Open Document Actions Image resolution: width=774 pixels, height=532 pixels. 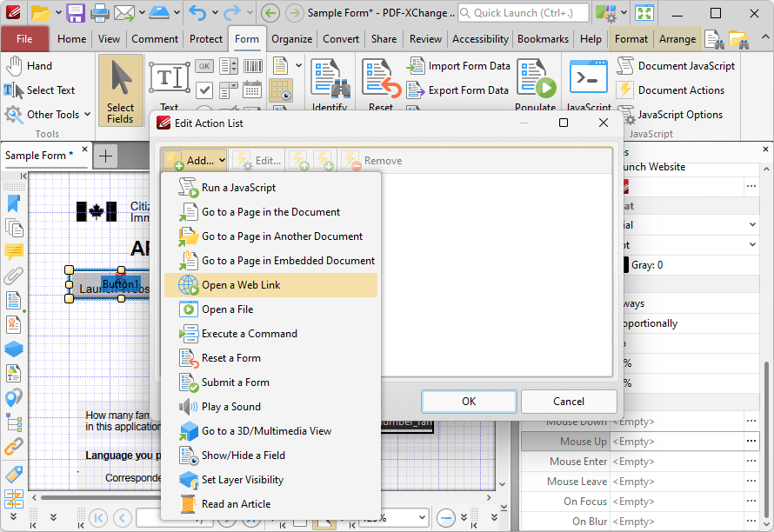671,90
